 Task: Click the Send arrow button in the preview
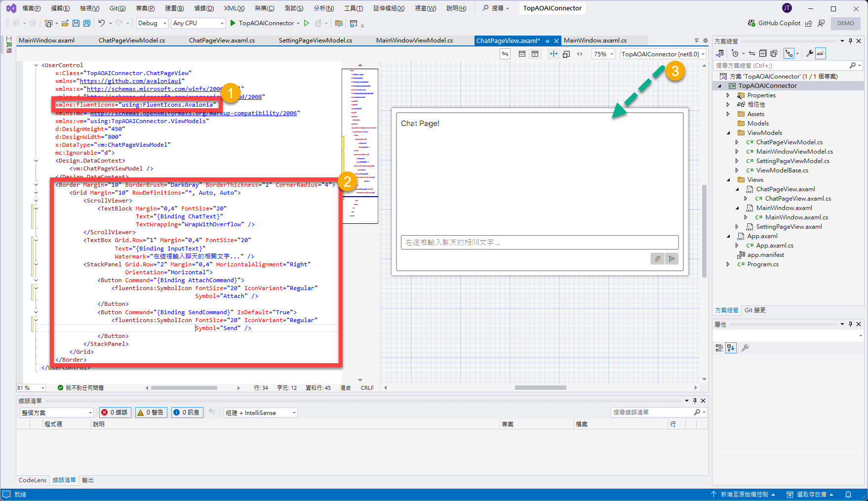coord(671,258)
